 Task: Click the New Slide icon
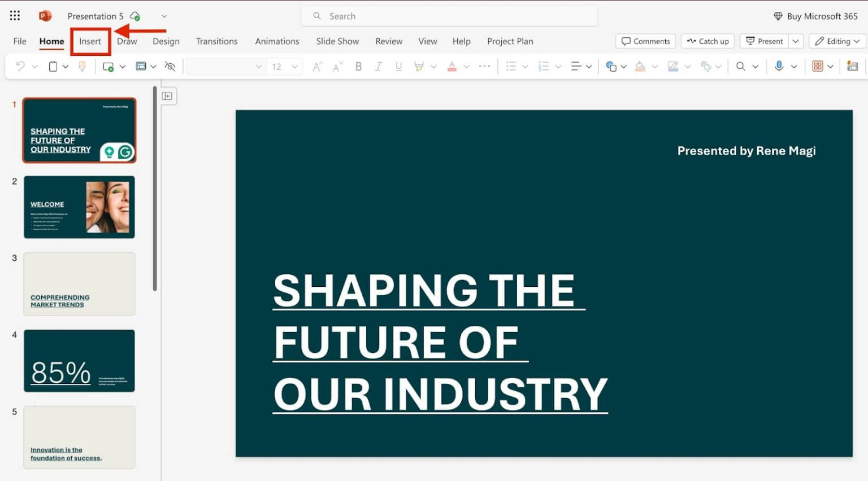tap(108, 67)
